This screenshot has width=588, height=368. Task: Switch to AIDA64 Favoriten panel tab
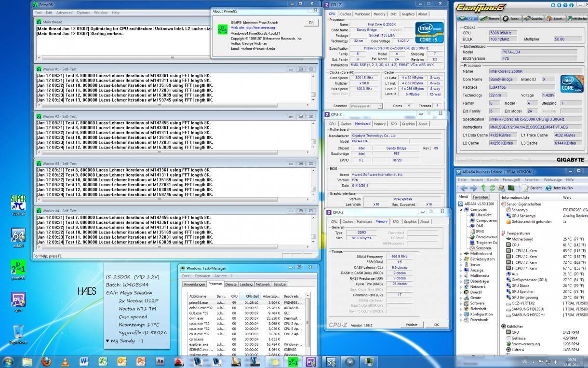[481, 197]
